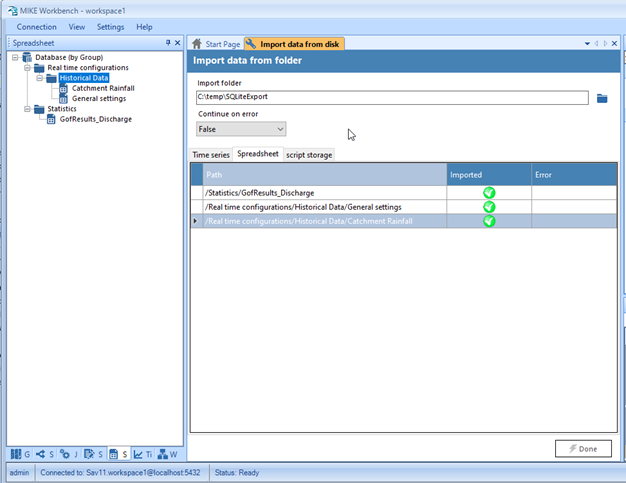Select the Historical Data/Catchment Rainfall path row
This screenshot has height=483, width=626.
[325, 221]
